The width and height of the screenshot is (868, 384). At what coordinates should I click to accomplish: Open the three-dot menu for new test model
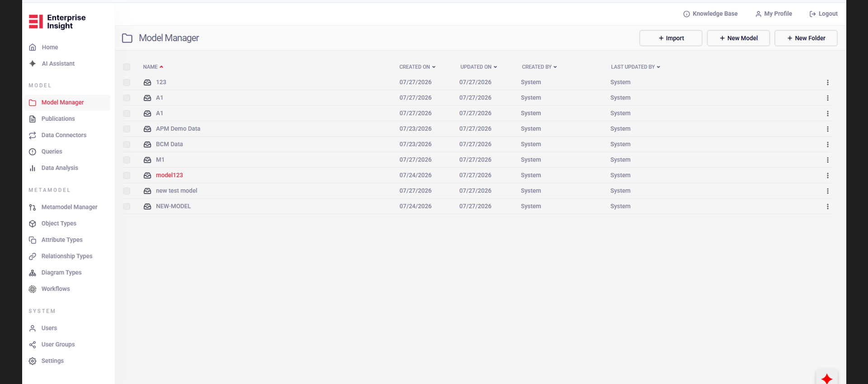tap(828, 191)
